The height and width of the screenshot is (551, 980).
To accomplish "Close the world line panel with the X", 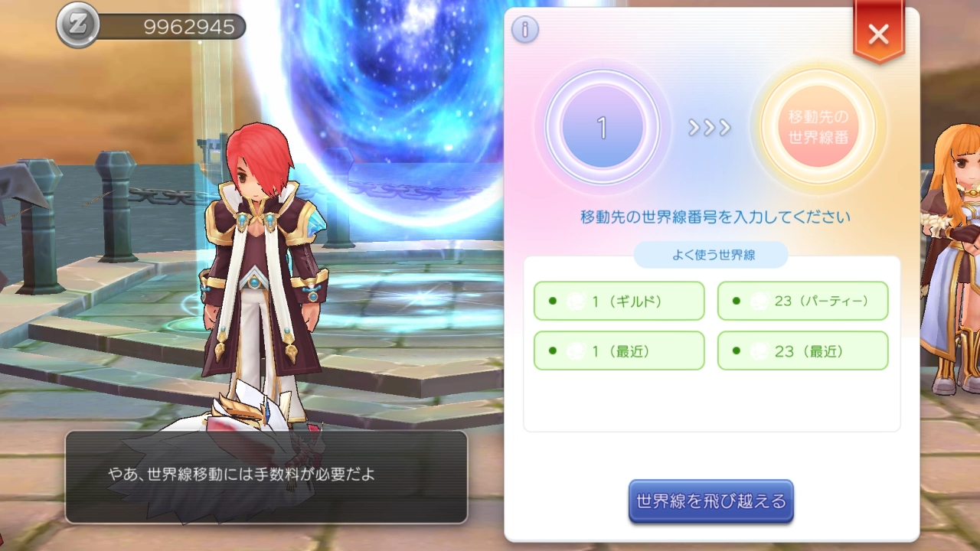I will 878,34.
